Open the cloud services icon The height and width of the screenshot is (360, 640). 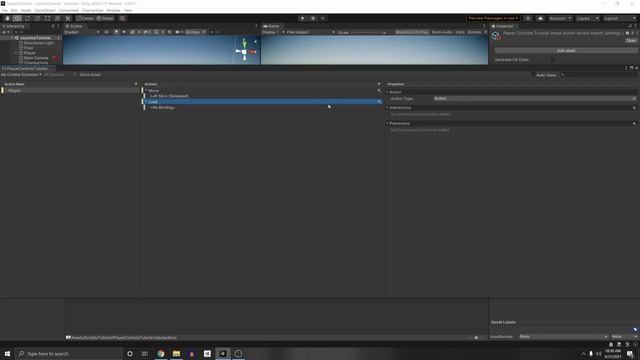[540, 18]
